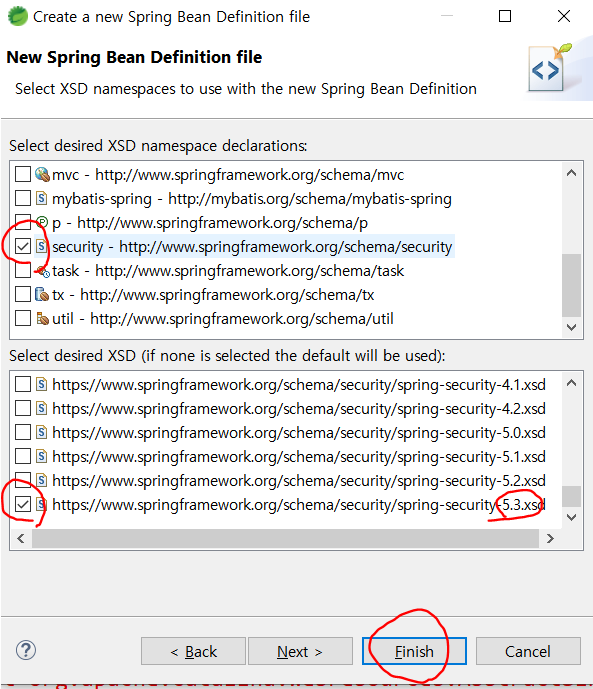Click the tx namespace icon

pyautogui.click(x=42, y=294)
